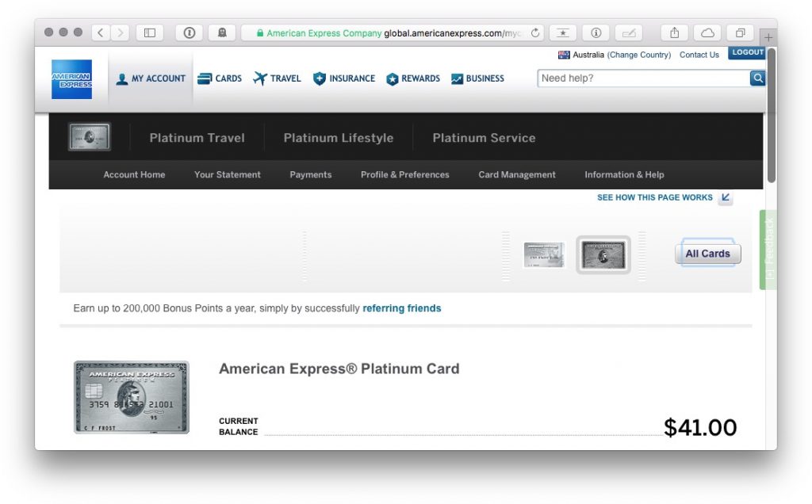Open the 1Password extension in the toolbar
Screen dimensions: 812x504
(190, 32)
